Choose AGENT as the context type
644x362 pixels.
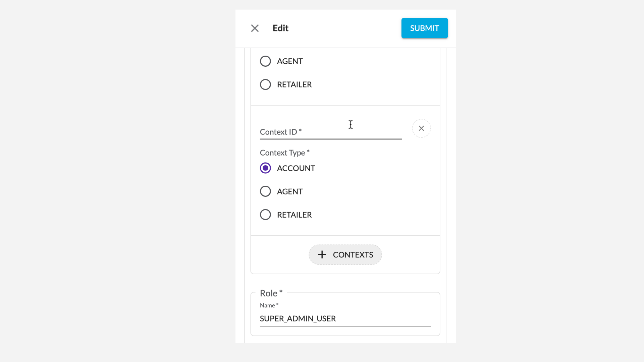coord(265,191)
